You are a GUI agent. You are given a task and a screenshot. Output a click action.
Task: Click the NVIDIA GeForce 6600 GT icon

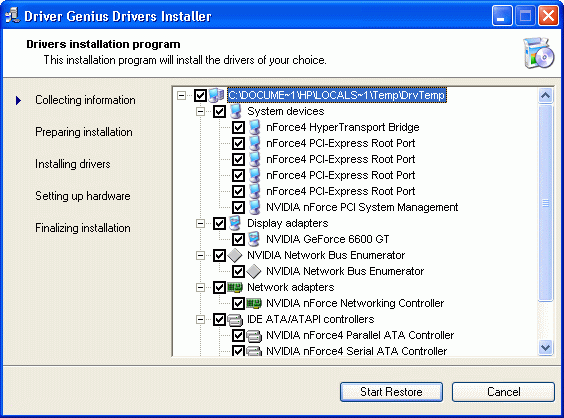(254, 239)
